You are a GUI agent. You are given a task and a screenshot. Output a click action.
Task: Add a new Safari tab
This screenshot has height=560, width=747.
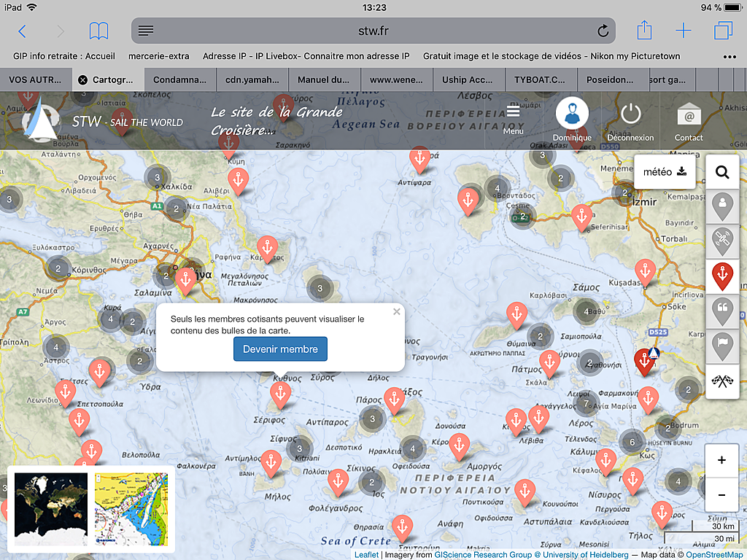click(x=683, y=31)
